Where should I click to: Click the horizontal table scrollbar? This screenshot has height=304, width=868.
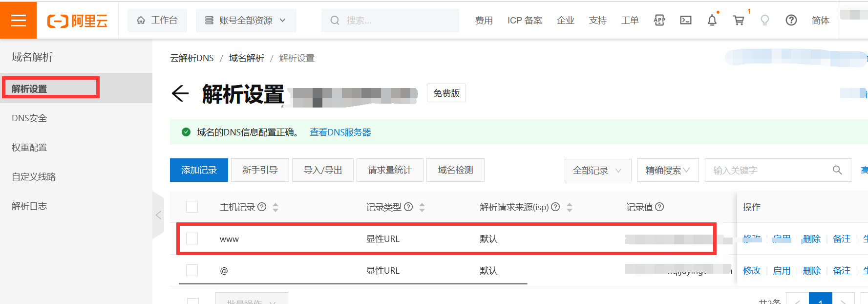tap(353, 283)
